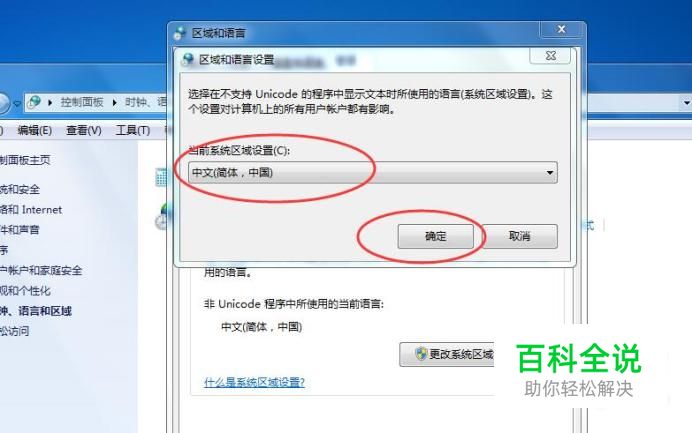Click the control panel icon in address bar
Screen dimensions: 692x433
pyautogui.click(x=34, y=102)
